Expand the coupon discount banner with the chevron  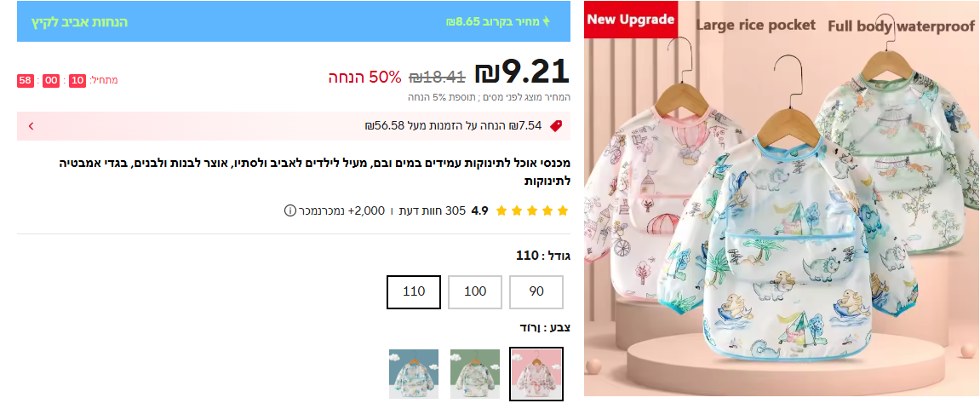(31, 126)
